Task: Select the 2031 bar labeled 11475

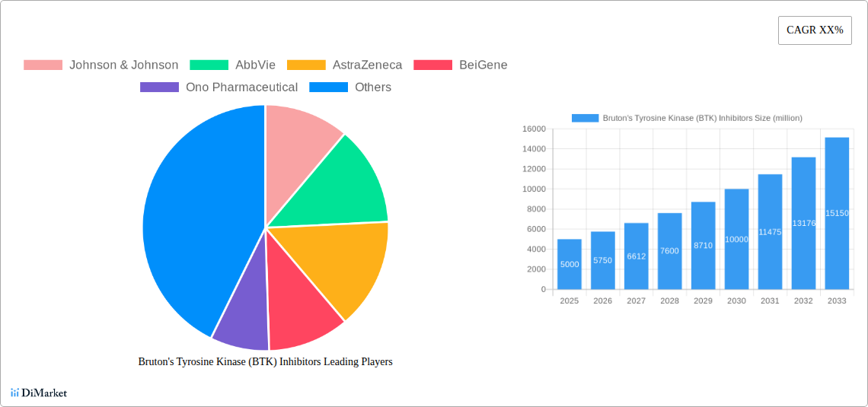Action: tap(770, 231)
